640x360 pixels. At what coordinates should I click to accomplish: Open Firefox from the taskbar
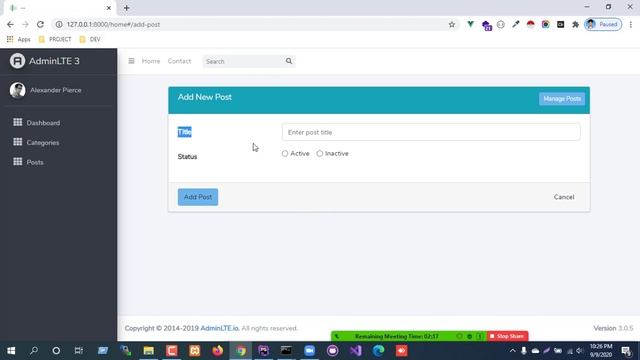click(x=218, y=351)
